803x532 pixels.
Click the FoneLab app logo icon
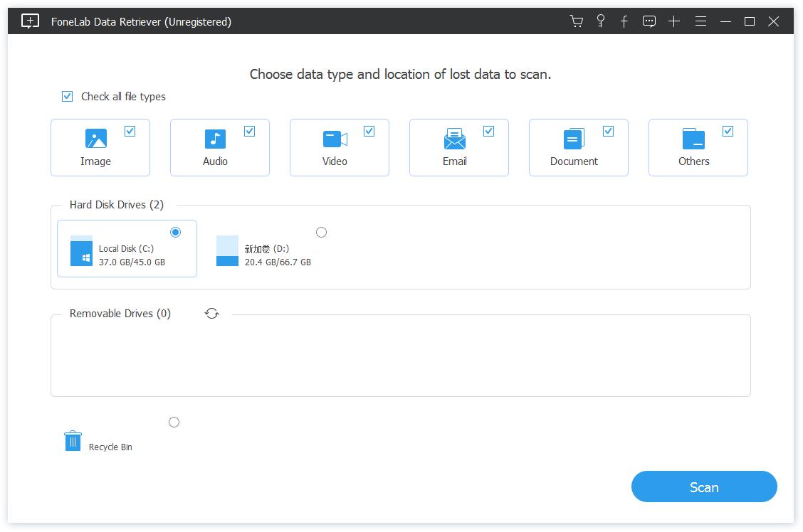[x=30, y=21]
